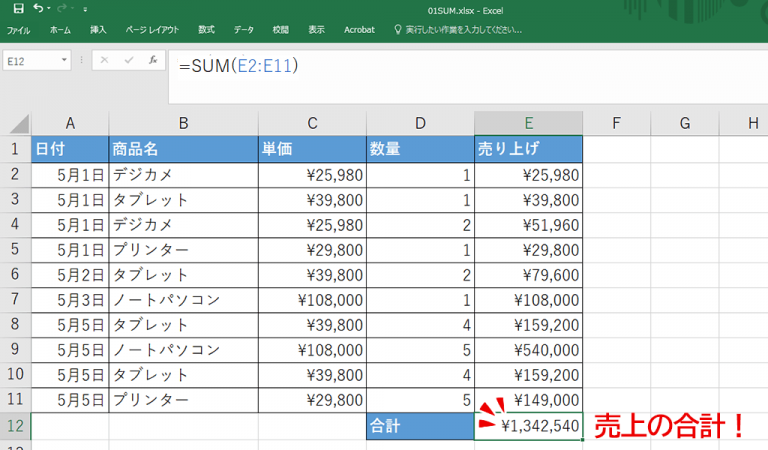The width and height of the screenshot is (768, 450).
Task: Switch to the 挿入 ribbon tab
Action: tap(98, 30)
